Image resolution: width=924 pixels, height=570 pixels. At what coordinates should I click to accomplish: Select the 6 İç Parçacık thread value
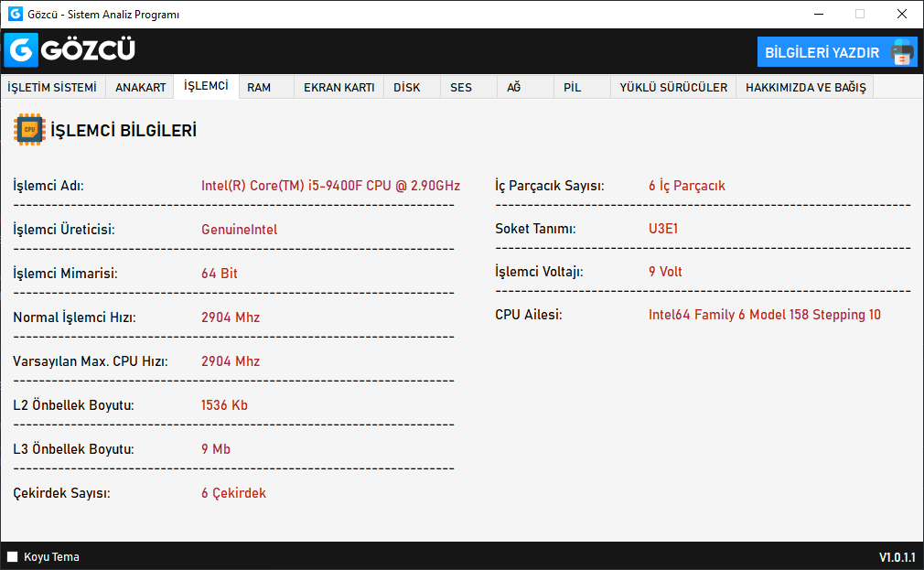(x=686, y=186)
